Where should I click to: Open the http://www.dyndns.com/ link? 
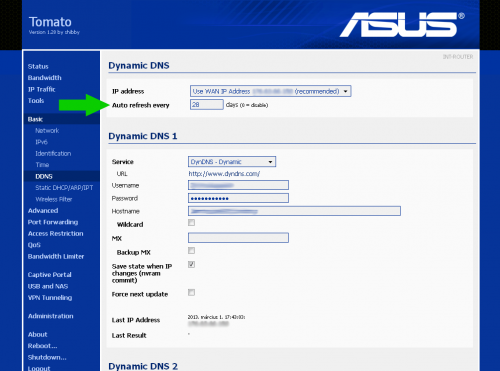224,174
